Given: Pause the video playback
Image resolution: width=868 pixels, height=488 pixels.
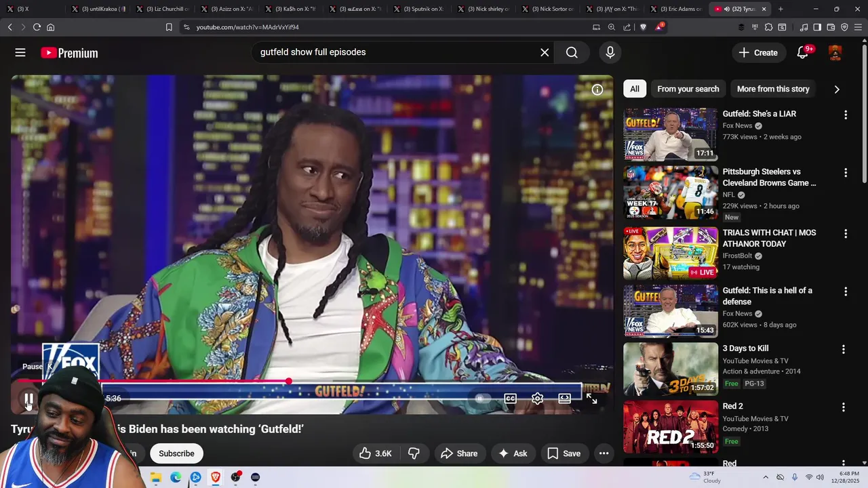Looking at the screenshot, I should click(x=28, y=399).
